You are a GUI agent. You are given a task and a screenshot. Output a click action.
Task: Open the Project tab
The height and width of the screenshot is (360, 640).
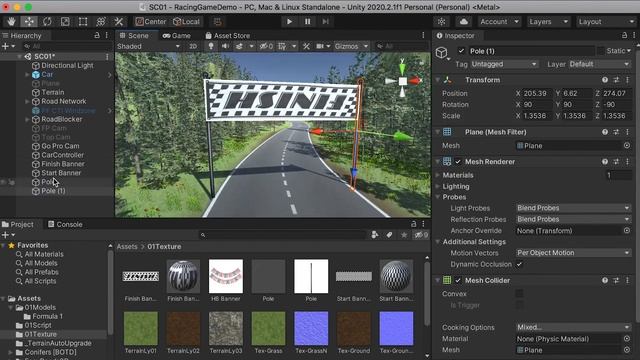pos(18,224)
